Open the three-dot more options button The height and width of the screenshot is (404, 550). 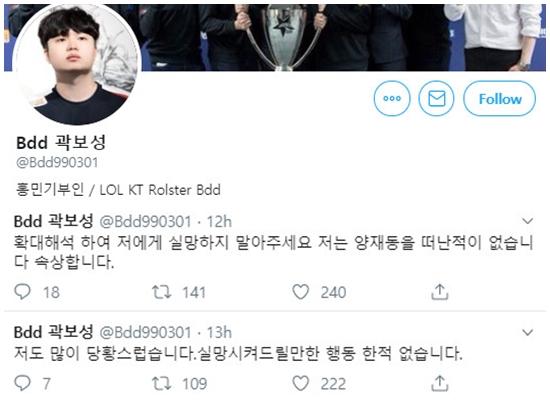pyautogui.click(x=392, y=99)
